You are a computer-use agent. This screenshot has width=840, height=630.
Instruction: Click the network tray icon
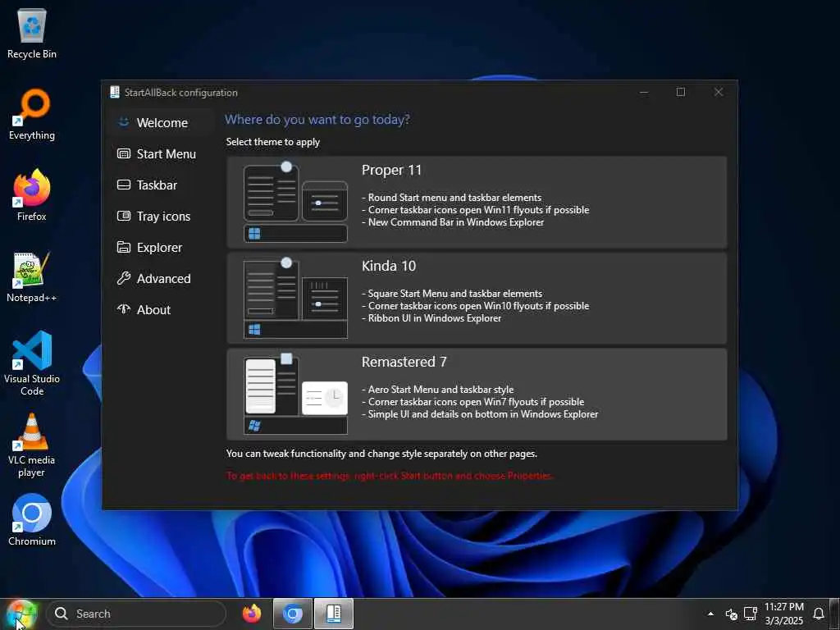tap(751, 614)
